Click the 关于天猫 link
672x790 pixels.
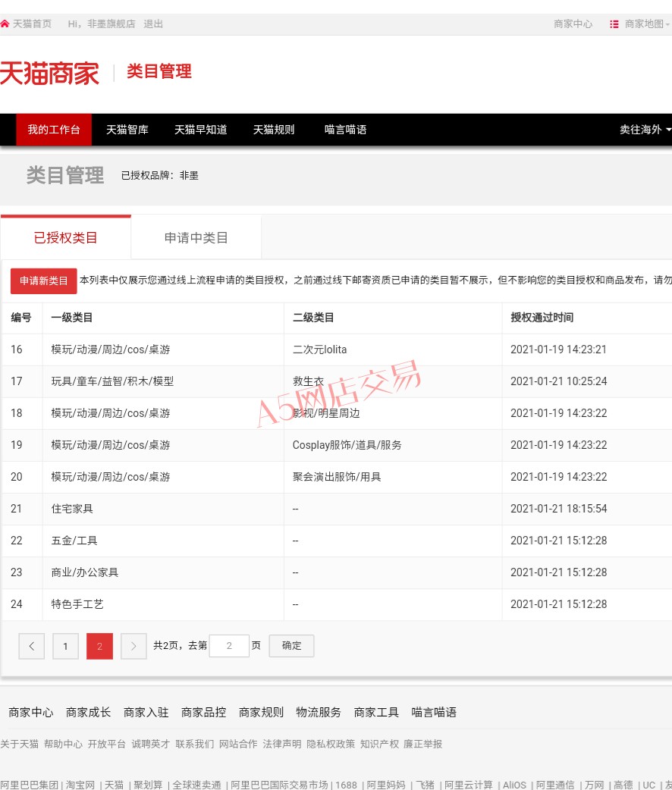[x=19, y=745]
